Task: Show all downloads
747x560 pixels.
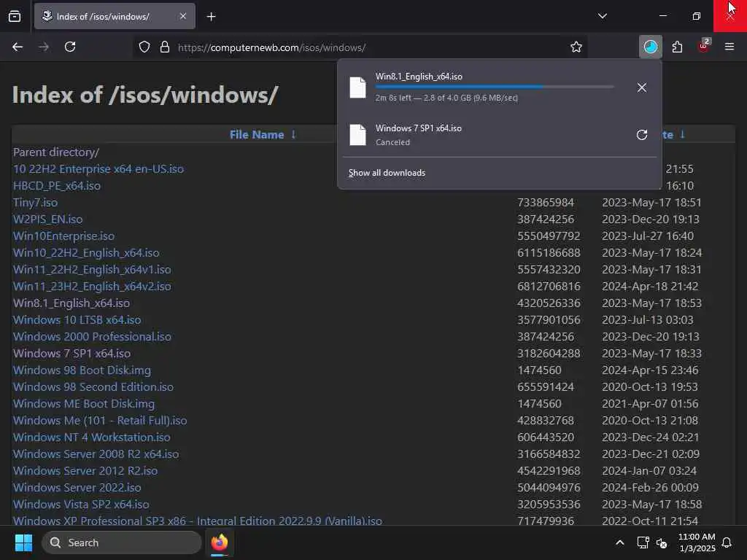Action: point(387,173)
